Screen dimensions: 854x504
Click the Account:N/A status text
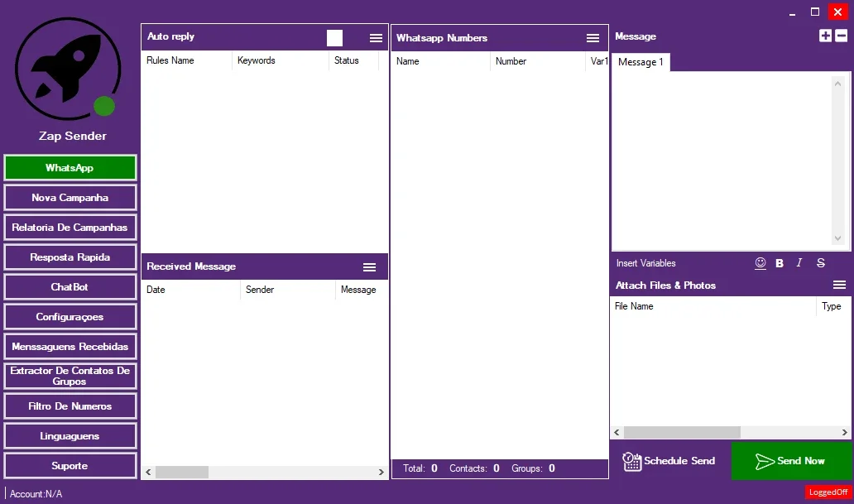pyautogui.click(x=36, y=494)
